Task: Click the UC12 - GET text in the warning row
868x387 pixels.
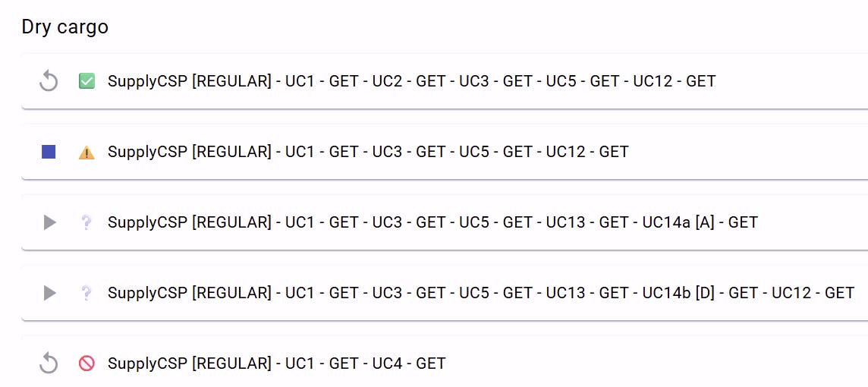Action: (587, 152)
